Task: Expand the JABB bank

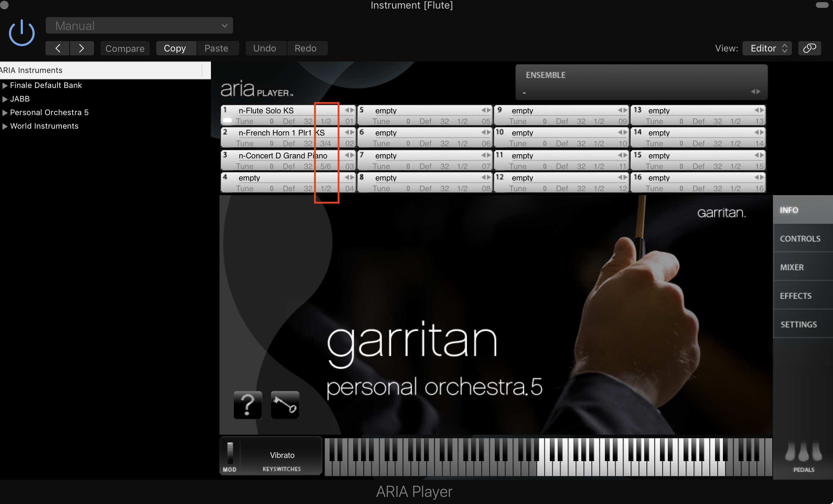Action: click(x=5, y=99)
